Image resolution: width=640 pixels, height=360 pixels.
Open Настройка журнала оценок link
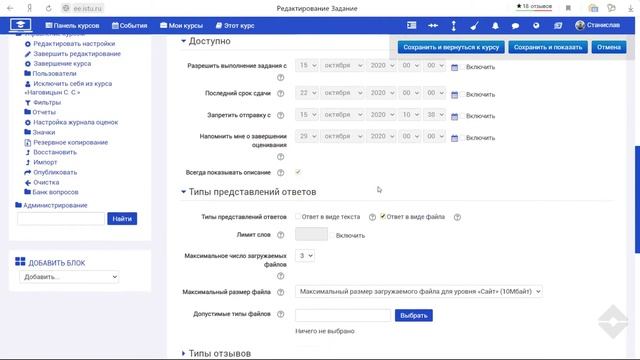(x=76, y=122)
